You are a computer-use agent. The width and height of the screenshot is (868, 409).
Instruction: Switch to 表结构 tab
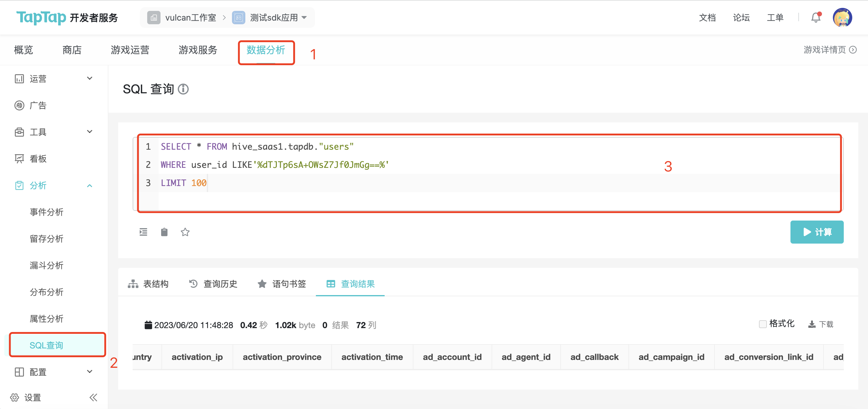[x=150, y=284]
